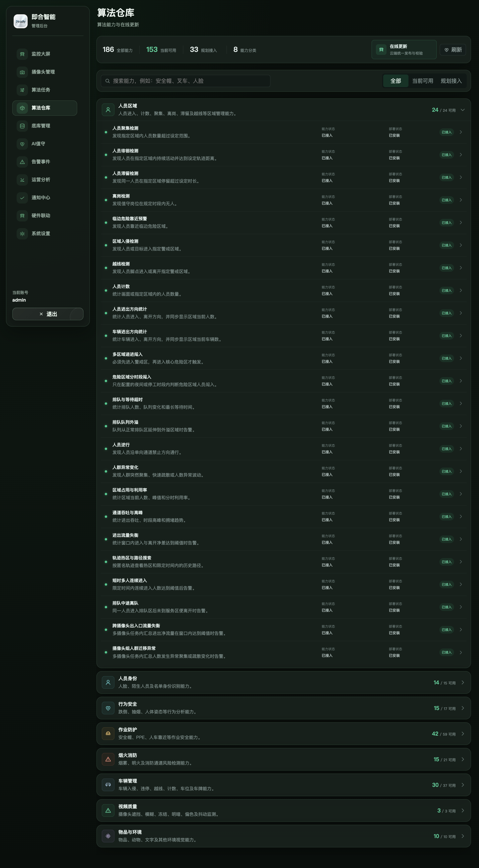The image size is (479, 868).
Task: Focus the 搜索能力 search field
Action: click(185, 81)
